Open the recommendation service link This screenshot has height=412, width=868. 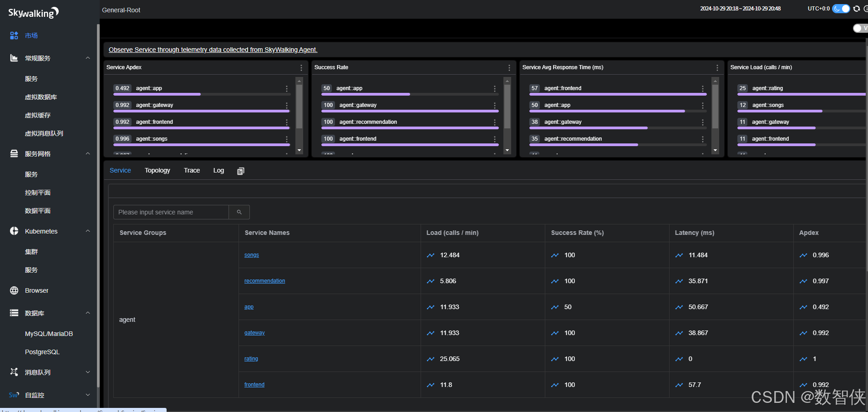click(x=265, y=281)
